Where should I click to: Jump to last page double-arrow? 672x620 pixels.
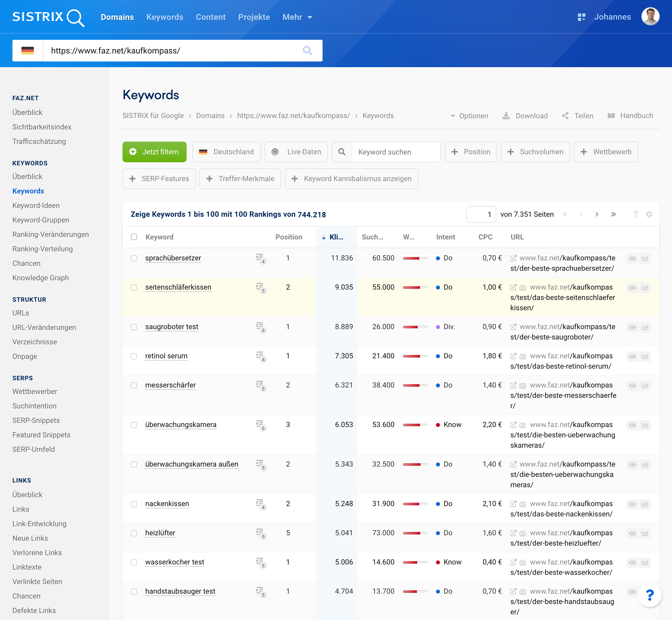point(613,214)
